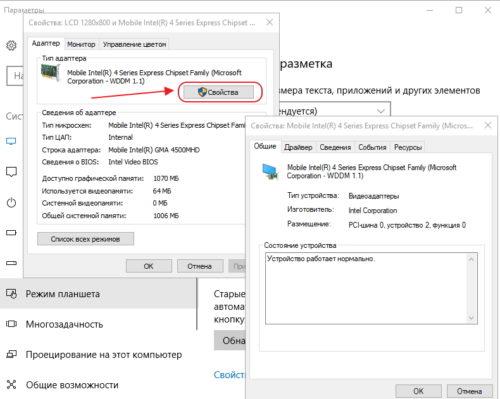Click the Видеоадаптеры device type value
This screenshot has width=500, height=399.
(374, 196)
